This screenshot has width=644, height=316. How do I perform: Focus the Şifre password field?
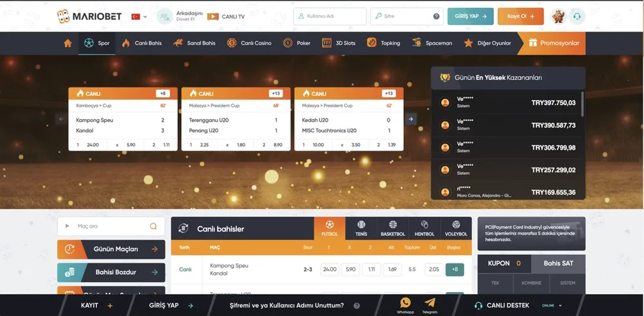[x=406, y=17]
